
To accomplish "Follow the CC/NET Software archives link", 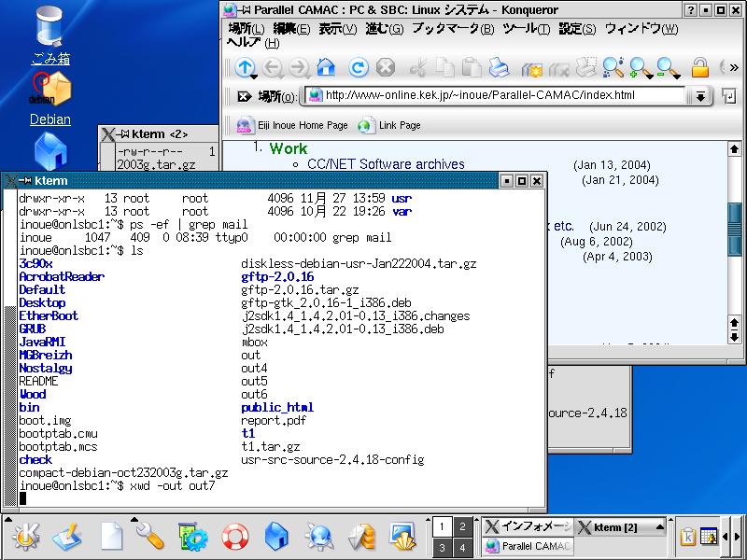I will (x=386, y=164).
